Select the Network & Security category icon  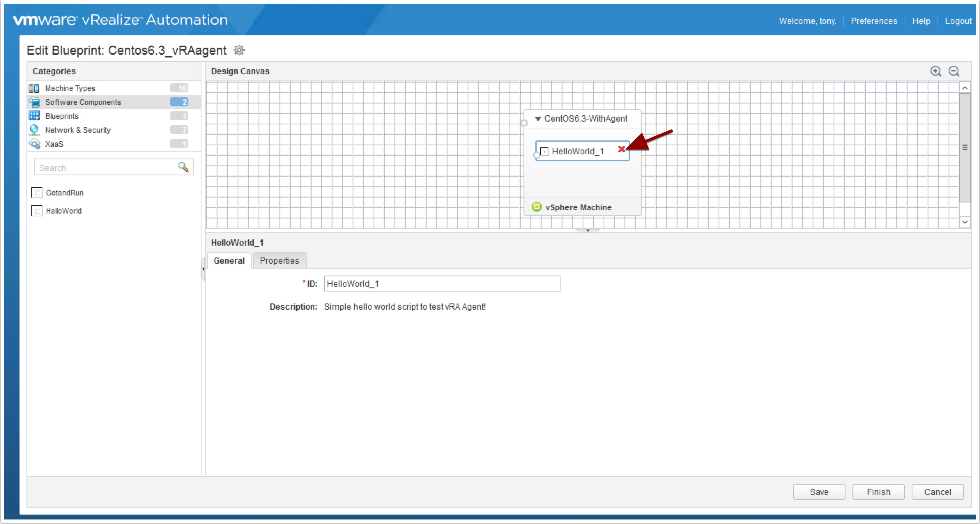(34, 130)
